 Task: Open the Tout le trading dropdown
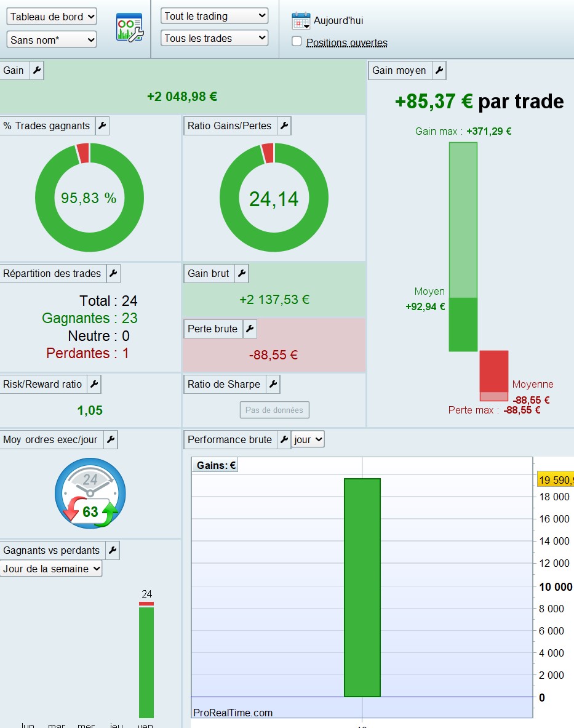click(214, 16)
